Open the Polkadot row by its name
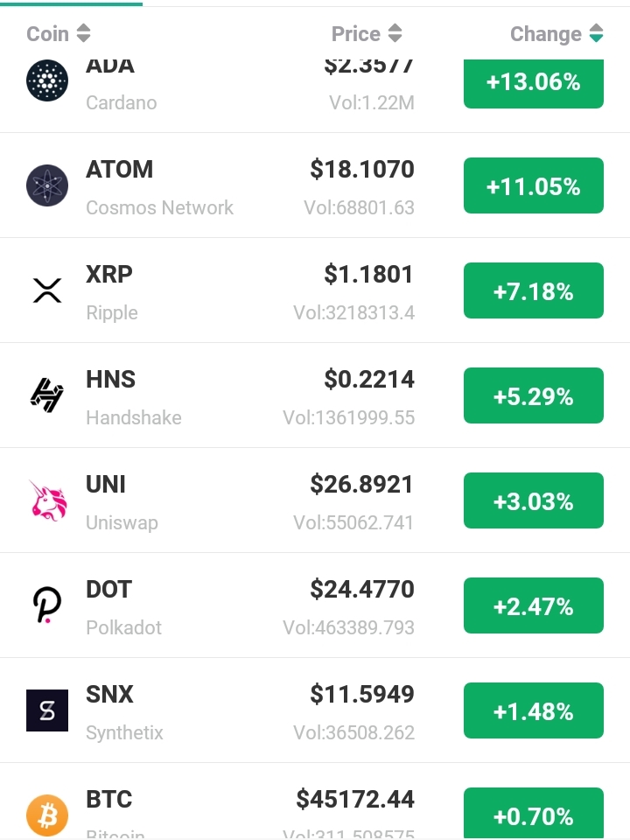The image size is (630, 840). (x=123, y=627)
